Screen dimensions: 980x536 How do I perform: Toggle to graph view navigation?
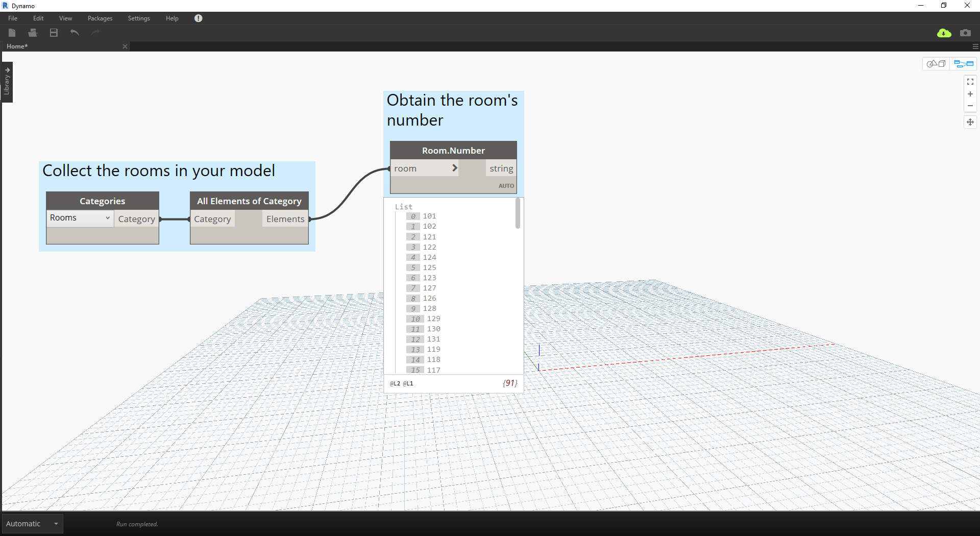(x=964, y=64)
